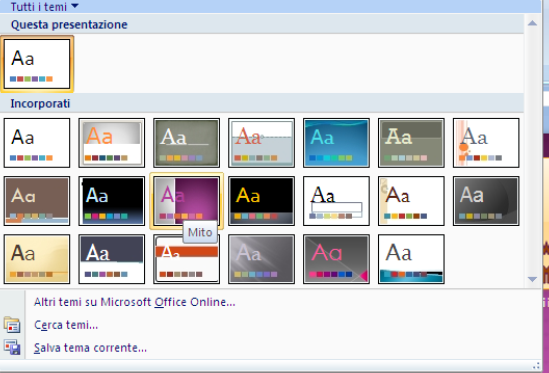The width and height of the screenshot is (549, 373).
Task: Apply the gray-olive theme with cream Aa
Action: point(411,143)
